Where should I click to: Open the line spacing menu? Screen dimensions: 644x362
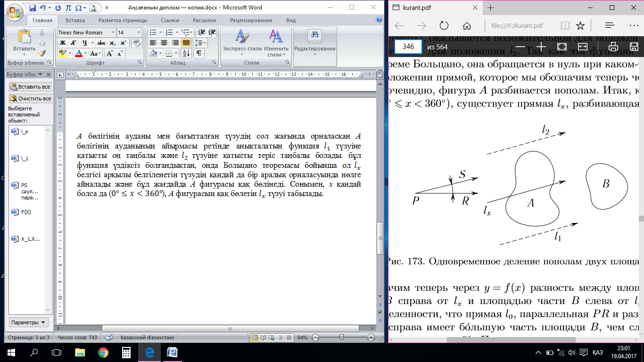199,43
